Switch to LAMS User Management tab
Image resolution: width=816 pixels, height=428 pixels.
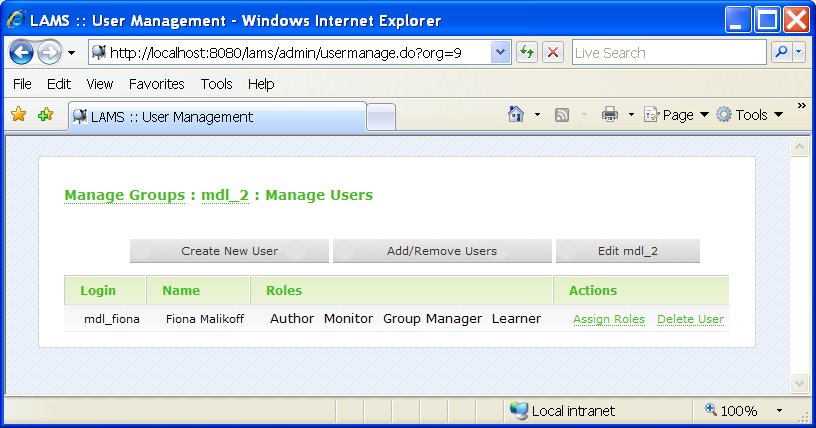[215, 117]
